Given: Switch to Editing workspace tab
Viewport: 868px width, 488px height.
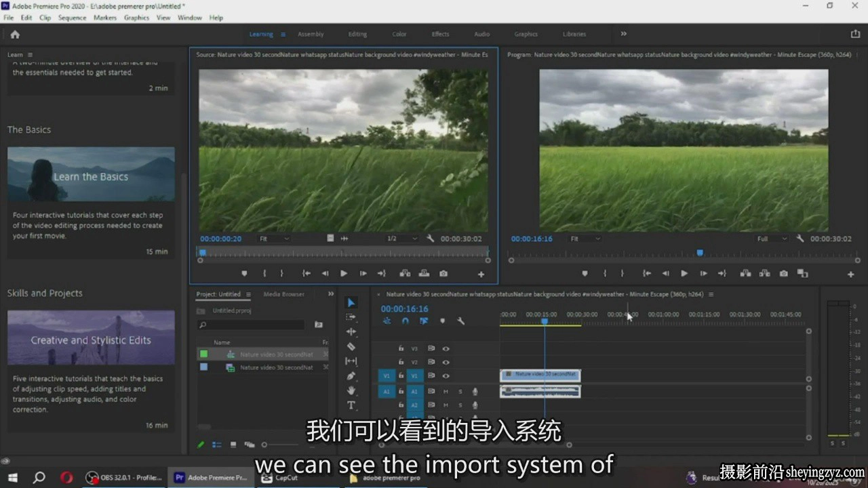Looking at the screenshot, I should point(357,34).
